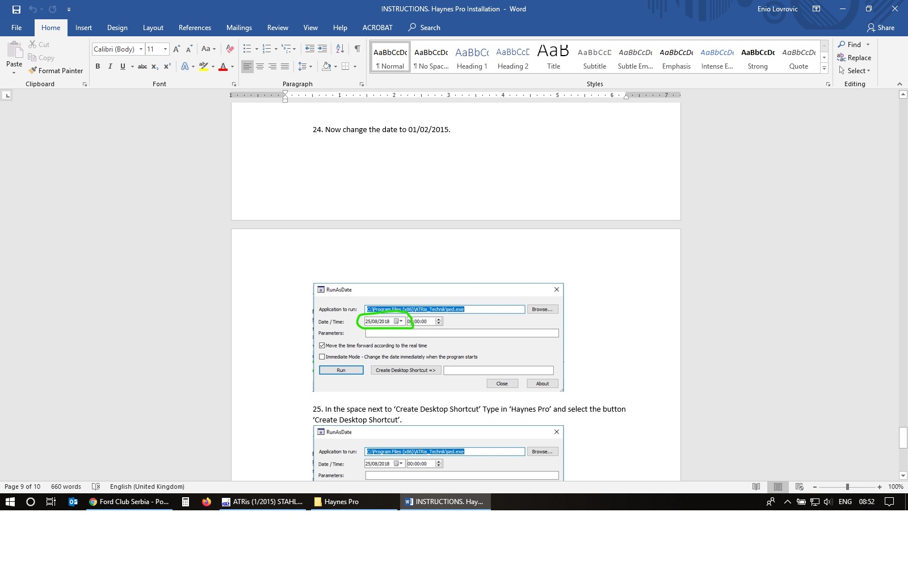Screen dimensions: 908x588
Task: Switch to Web Layout view
Action: point(799,487)
